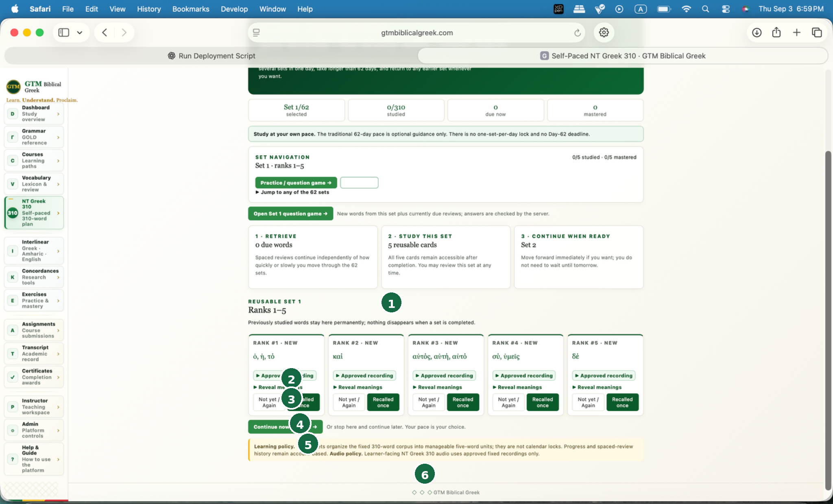Click the 310 badge for NT Greek 310
833x504 pixels.
pyautogui.click(x=13, y=213)
